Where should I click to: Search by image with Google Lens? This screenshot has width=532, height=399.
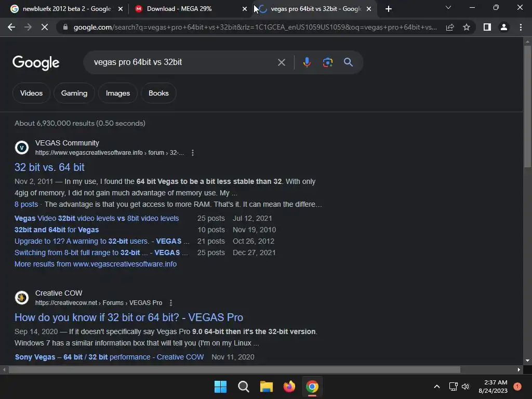(x=327, y=62)
